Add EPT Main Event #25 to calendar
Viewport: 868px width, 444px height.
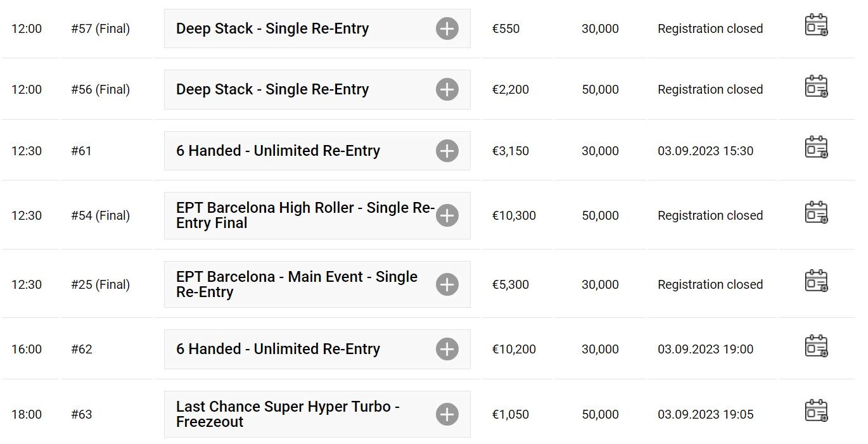click(x=816, y=281)
